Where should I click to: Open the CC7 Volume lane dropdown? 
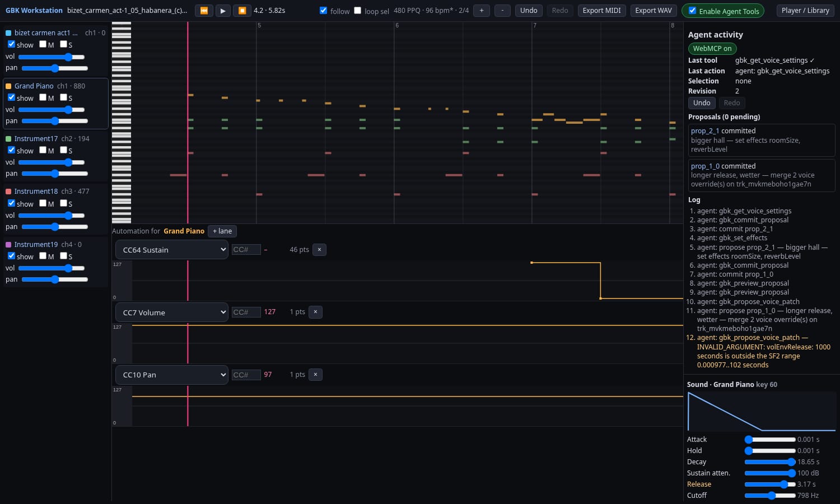(171, 312)
